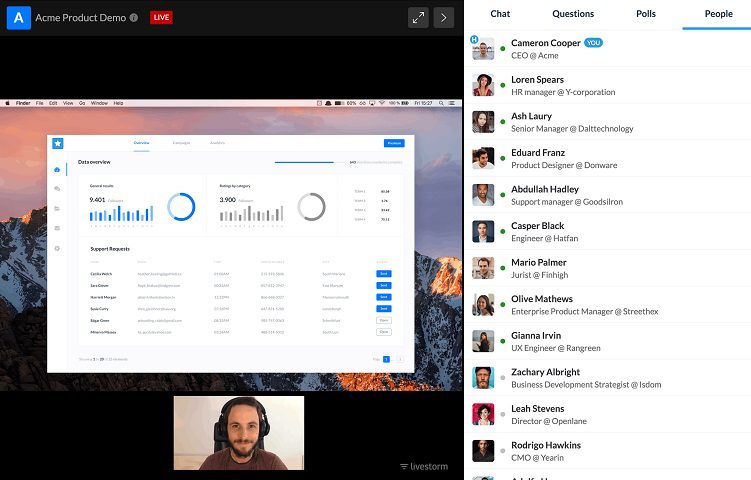This screenshot has width=751, height=480.
Task: Click the folder icon in dashboard sidebar
Action: pos(57,208)
